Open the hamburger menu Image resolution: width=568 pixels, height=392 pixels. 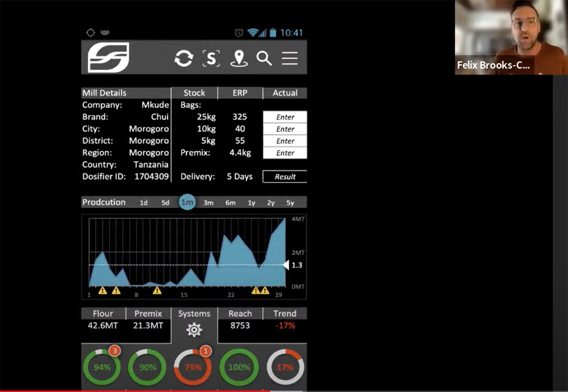[289, 58]
